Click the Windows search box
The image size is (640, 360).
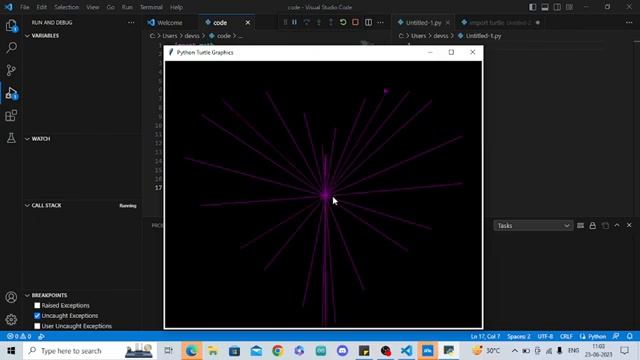point(89,351)
